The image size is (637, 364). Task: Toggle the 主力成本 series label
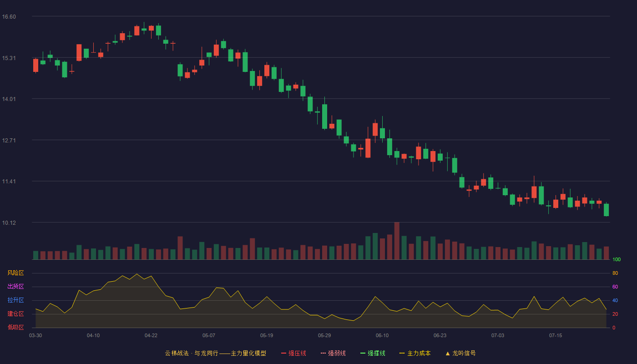click(419, 353)
